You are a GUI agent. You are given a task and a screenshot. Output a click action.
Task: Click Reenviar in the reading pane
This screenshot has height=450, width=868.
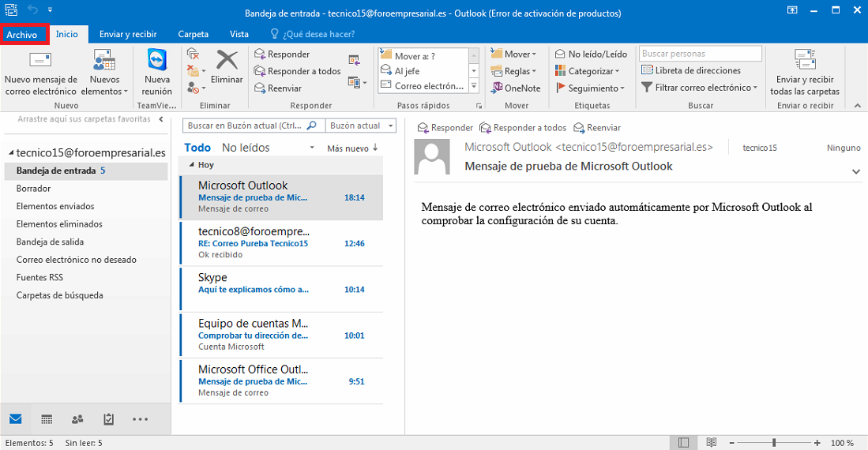597,127
